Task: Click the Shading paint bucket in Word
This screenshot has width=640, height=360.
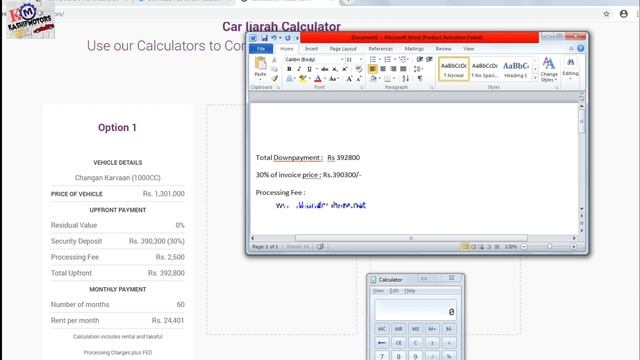Action: point(373,79)
